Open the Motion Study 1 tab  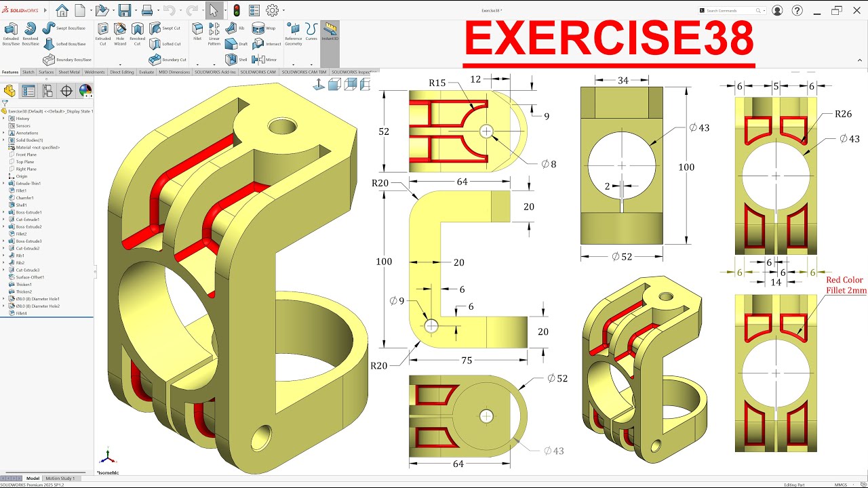pyautogui.click(x=60, y=479)
